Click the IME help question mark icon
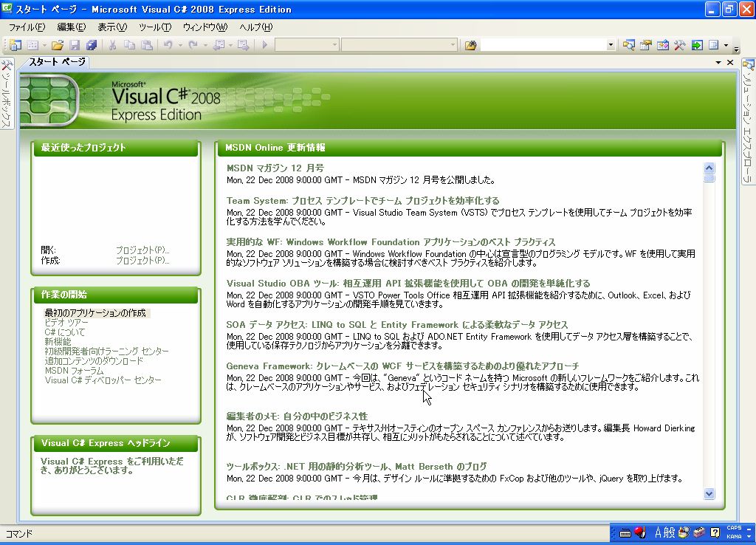Image resolution: width=756 pixels, height=545 pixels. pyautogui.click(x=715, y=532)
